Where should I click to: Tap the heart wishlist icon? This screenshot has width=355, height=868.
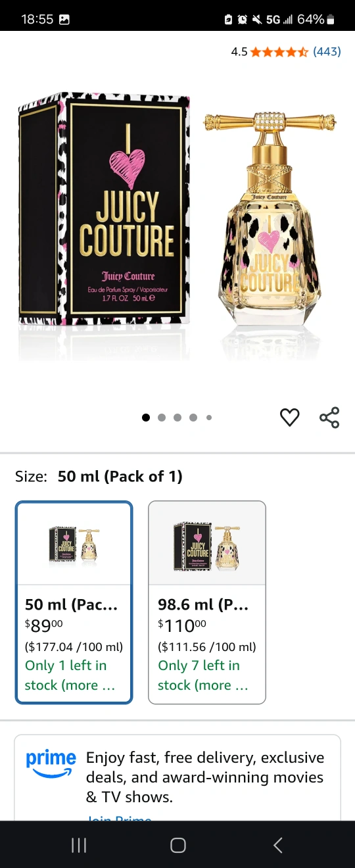tap(289, 418)
